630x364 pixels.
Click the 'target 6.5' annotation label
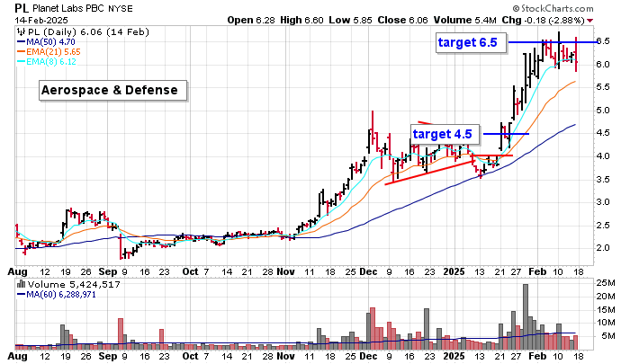471,42
